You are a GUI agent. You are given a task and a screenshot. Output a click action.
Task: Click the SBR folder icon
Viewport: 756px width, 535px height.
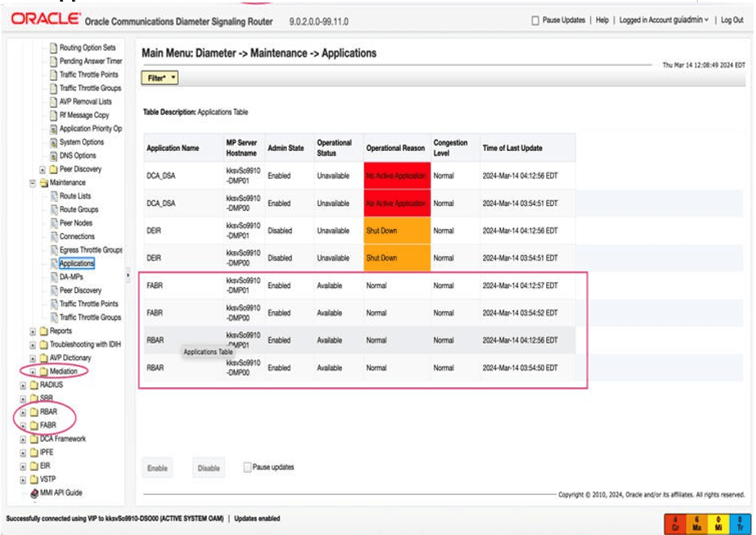(x=34, y=399)
